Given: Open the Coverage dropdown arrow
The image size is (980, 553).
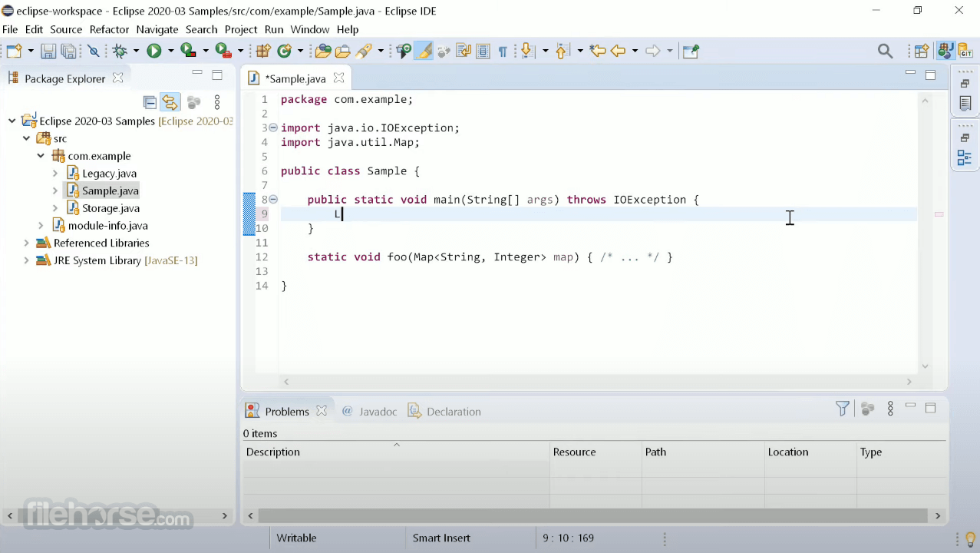Looking at the screenshot, I should 206,51.
